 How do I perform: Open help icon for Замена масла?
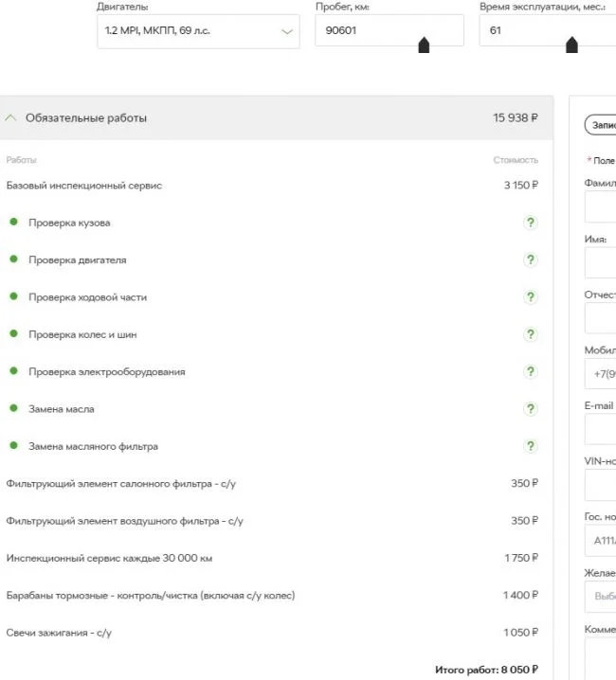(x=531, y=409)
